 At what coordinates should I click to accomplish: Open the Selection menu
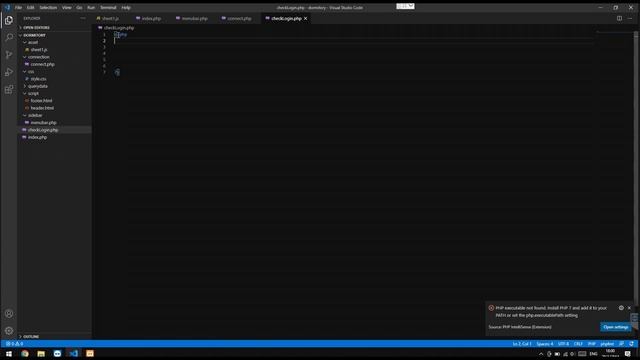click(x=48, y=7)
